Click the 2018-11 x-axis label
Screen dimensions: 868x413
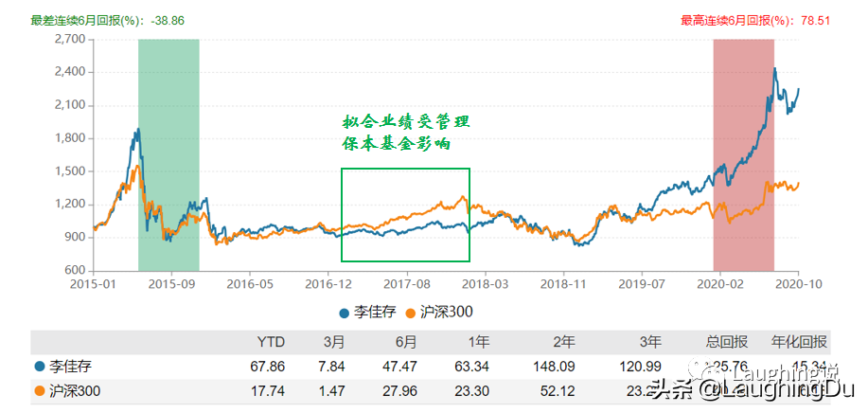pyautogui.click(x=563, y=283)
